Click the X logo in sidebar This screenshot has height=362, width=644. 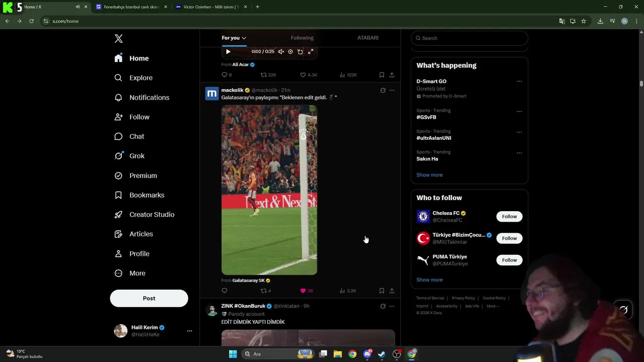click(119, 39)
